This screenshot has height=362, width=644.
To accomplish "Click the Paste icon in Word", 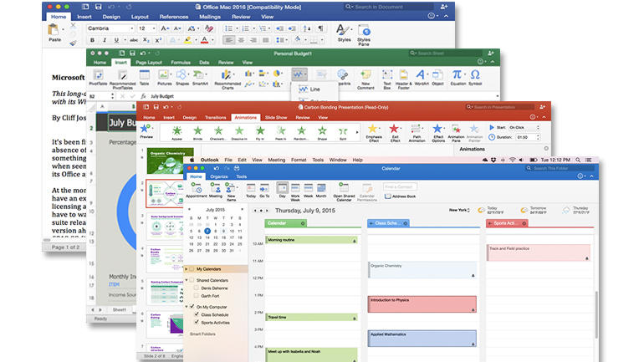I will click(54, 30).
